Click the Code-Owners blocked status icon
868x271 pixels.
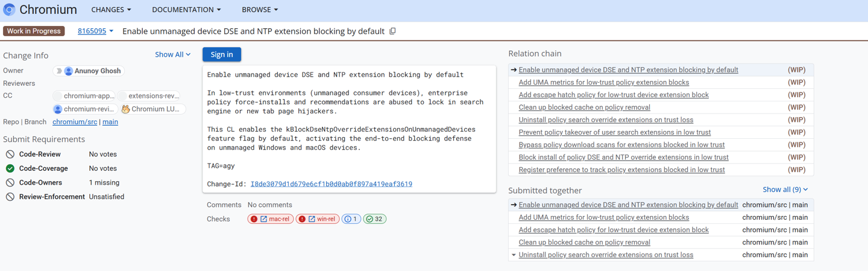click(x=10, y=182)
